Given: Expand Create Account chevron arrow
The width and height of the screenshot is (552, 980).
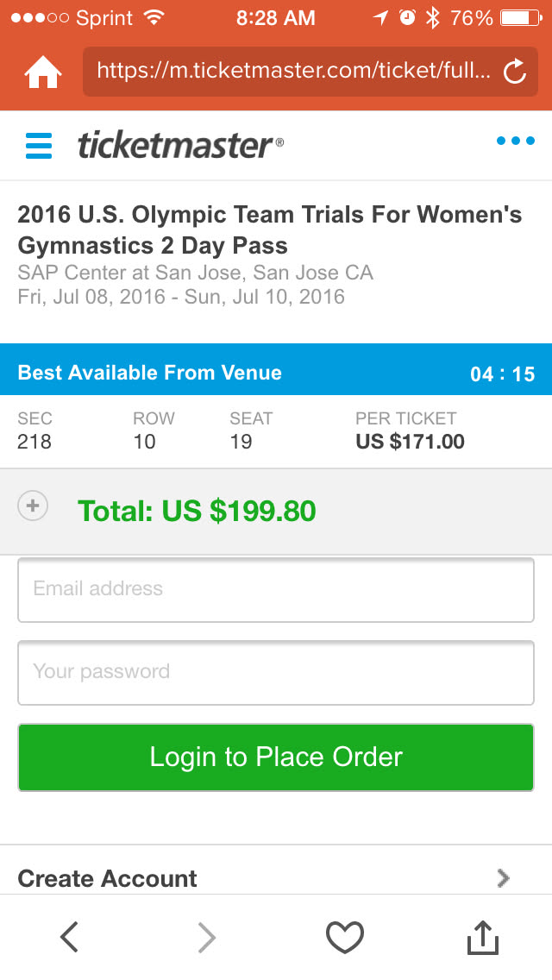Looking at the screenshot, I should click(x=504, y=878).
